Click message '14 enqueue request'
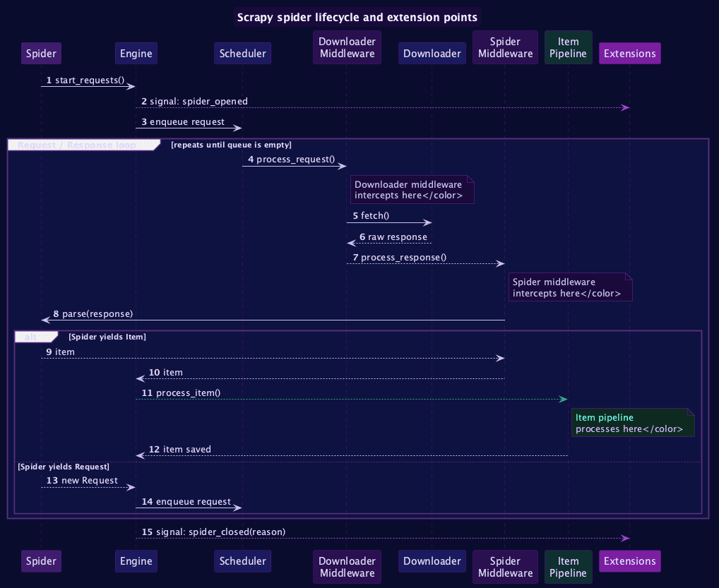 (186, 502)
